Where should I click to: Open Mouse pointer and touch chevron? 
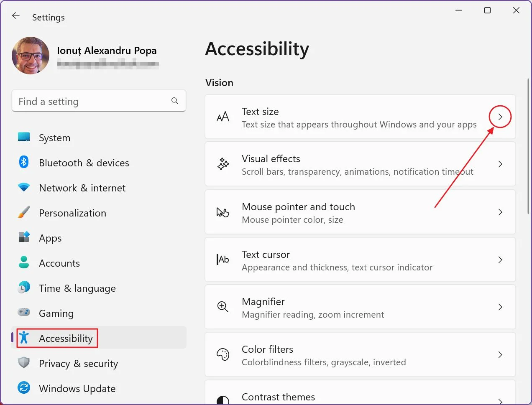500,212
